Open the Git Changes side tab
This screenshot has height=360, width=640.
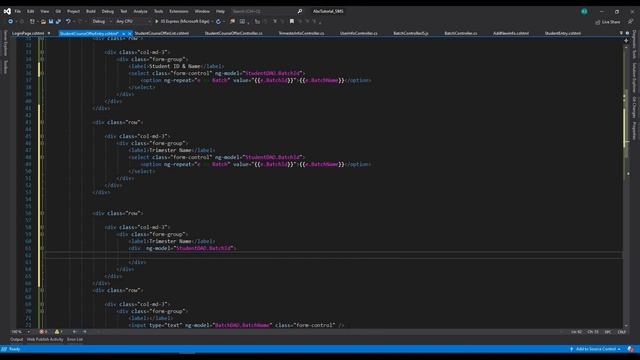634,107
